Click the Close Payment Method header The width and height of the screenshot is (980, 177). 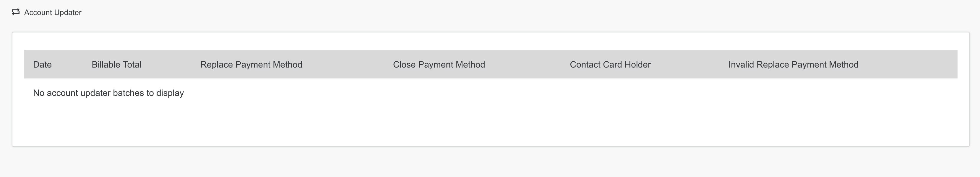(x=439, y=65)
